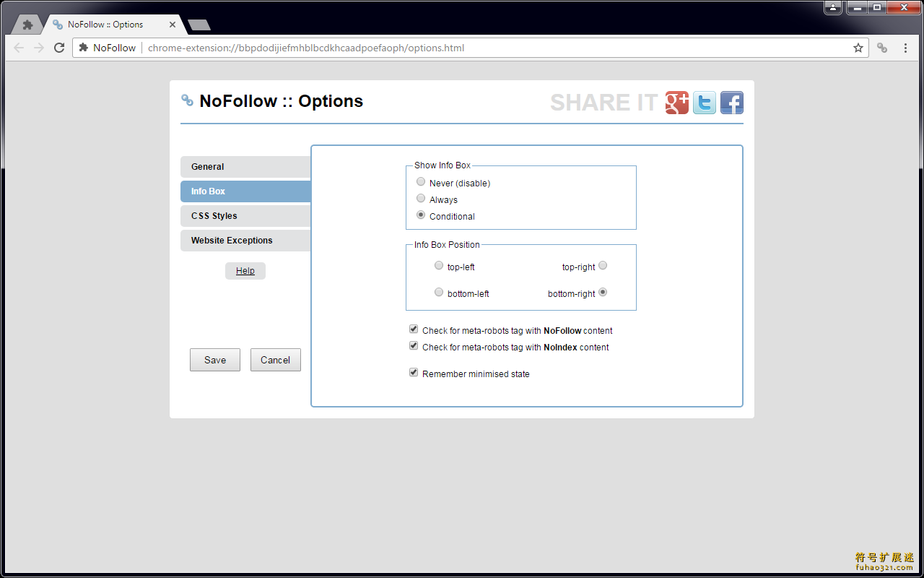This screenshot has width=924, height=578.
Task: Toggle NoIndex meta-robots check checkbox
Action: click(x=414, y=346)
